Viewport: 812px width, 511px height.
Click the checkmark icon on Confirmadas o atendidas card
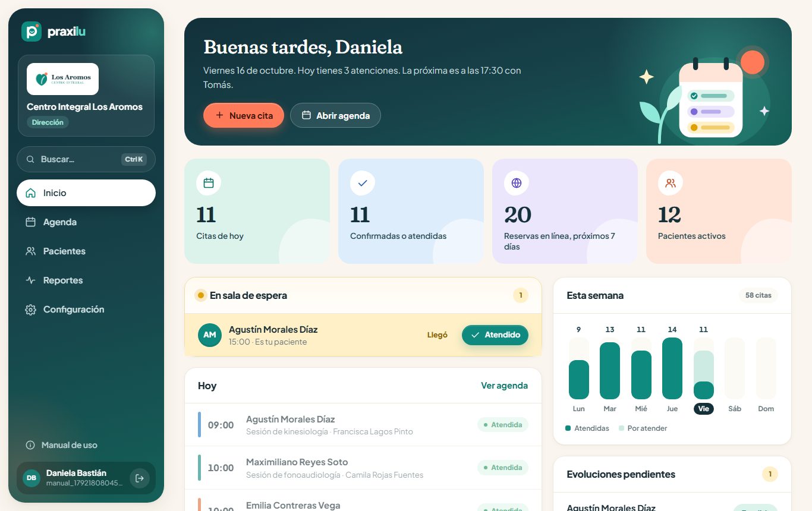(363, 183)
